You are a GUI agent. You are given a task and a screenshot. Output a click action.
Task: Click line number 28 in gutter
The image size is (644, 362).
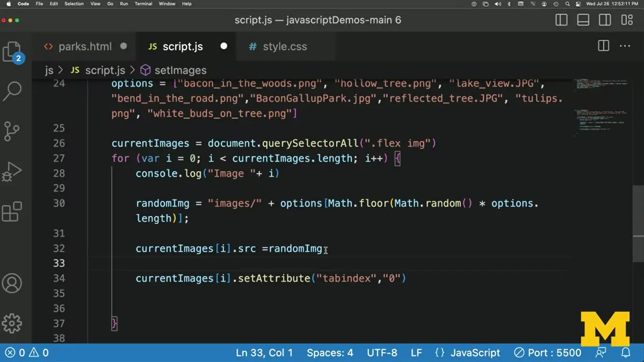pyautogui.click(x=59, y=173)
